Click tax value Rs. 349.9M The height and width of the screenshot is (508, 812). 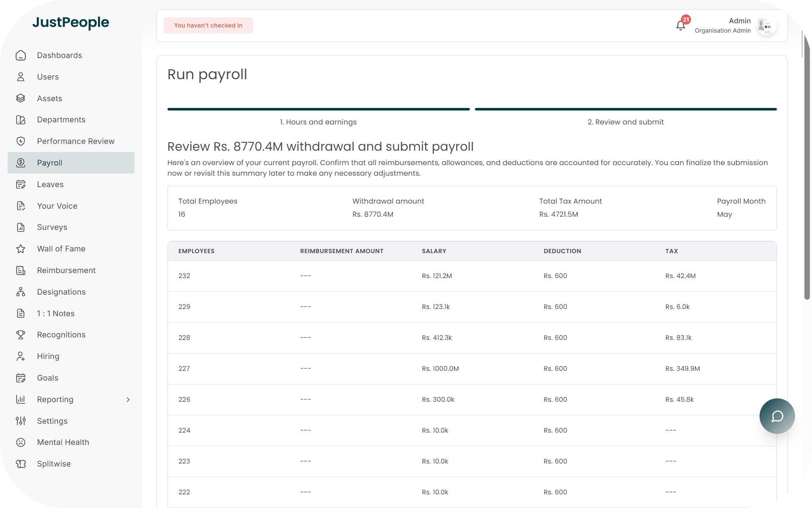click(x=683, y=369)
